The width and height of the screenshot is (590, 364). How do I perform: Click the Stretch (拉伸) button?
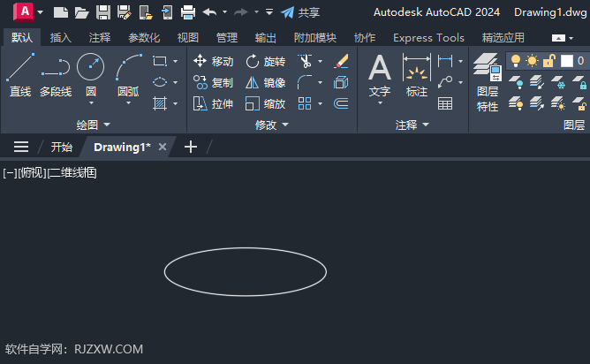click(x=214, y=103)
